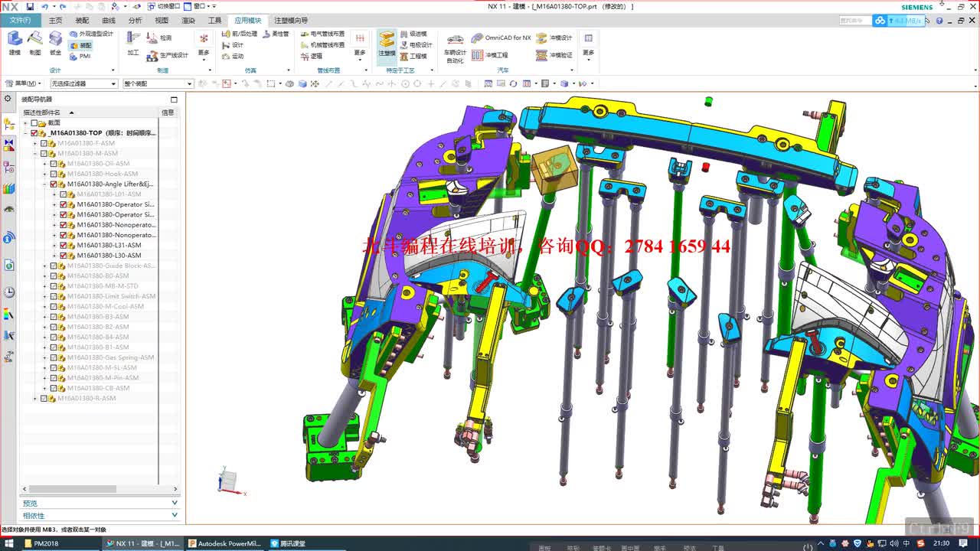Open 前/后处理 pre/post simulation
This screenshot has width=980, height=551.
(240, 34)
